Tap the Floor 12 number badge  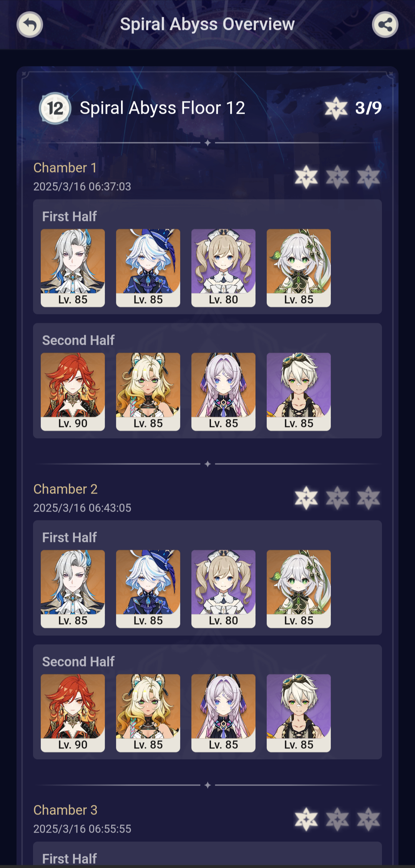[55, 108]
